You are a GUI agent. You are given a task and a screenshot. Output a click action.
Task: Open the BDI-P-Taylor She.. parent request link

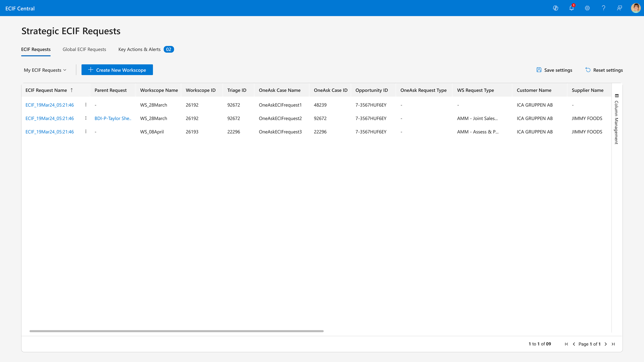[x=113, y=118]
